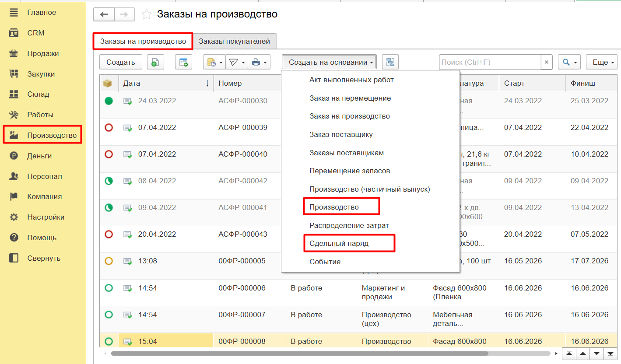Go to Продажи section
This screenshot has height=364, width=621.
point(43,53)
